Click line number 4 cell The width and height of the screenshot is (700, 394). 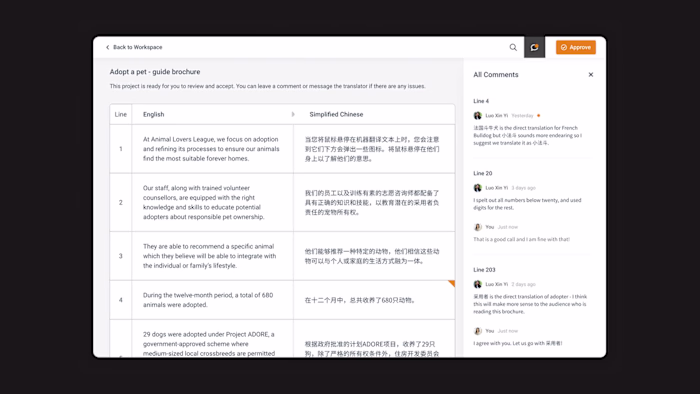pyautogui.click(x=121, y=300)
